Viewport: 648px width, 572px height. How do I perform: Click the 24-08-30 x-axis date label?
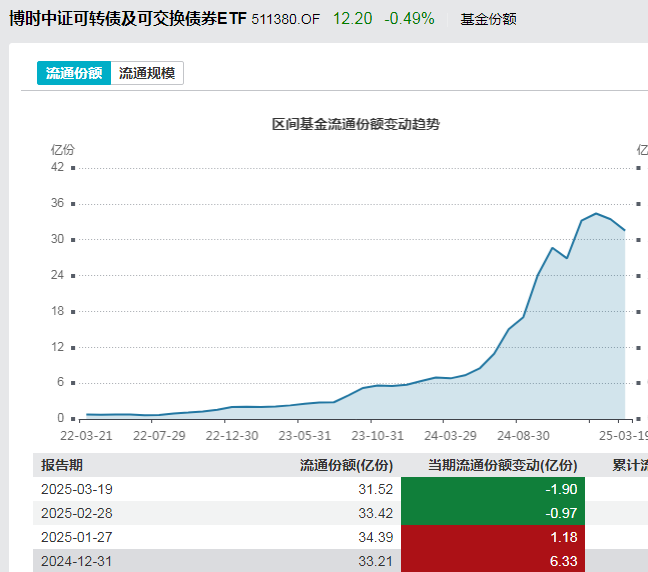524,436
